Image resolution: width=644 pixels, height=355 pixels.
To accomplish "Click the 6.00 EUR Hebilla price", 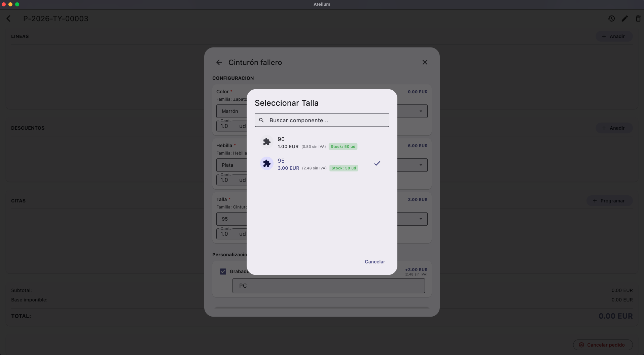I will pyautogui.click(x=418, y=146).
